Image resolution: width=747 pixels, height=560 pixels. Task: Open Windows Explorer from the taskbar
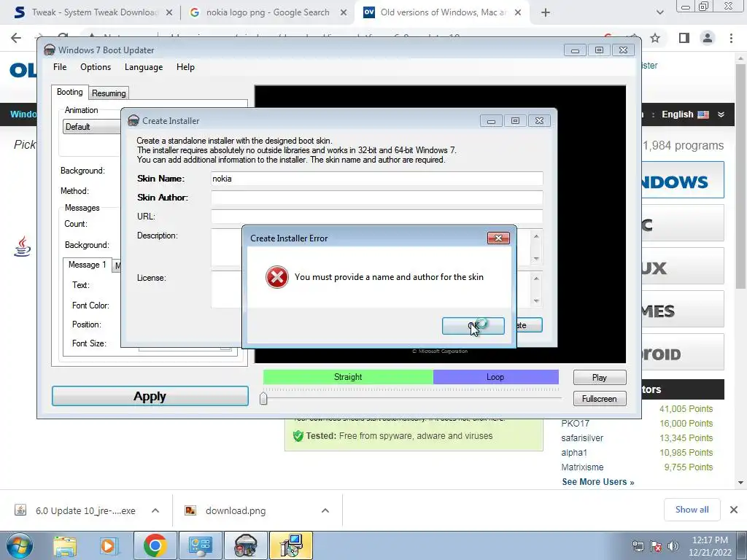click(x=65, y=545)
